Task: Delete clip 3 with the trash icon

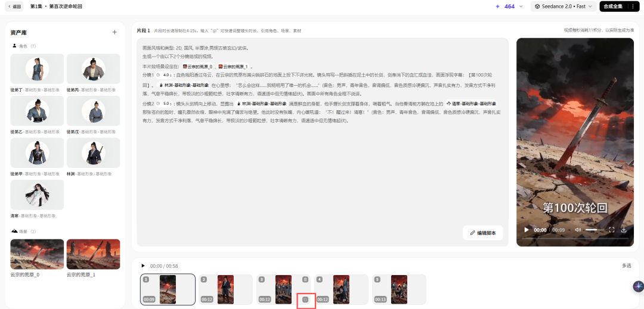Action: (305, 279)
